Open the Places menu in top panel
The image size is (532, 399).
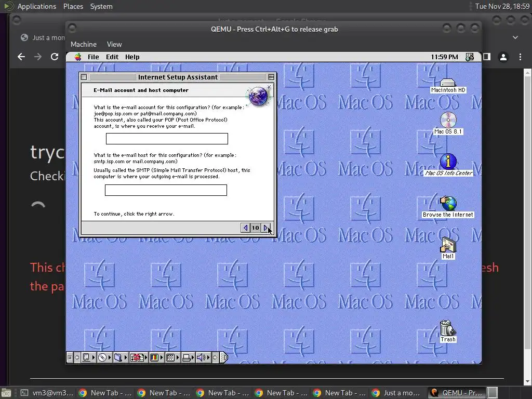pos(73,6)
